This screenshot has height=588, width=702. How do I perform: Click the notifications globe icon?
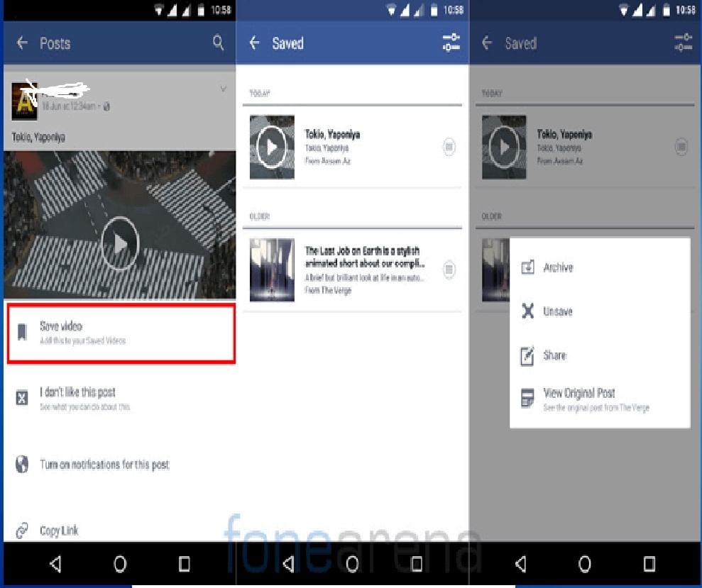22,464
